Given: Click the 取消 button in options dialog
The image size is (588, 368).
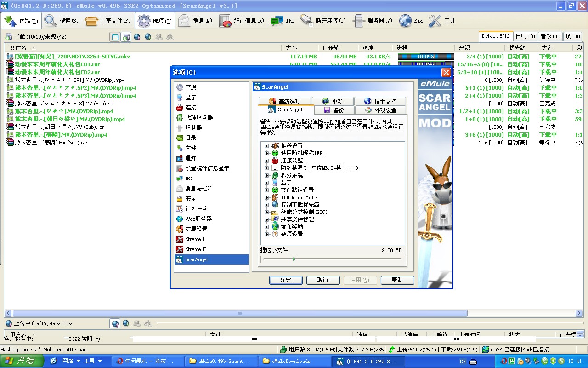Looking at the screenshot, I should click(x=323, y=280).
